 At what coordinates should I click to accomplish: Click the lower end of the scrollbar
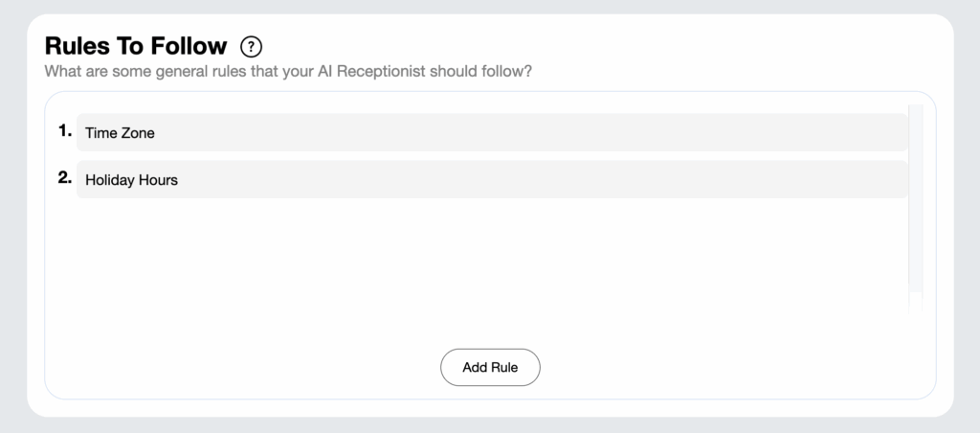pyautogui.click(x=916, y=304)
